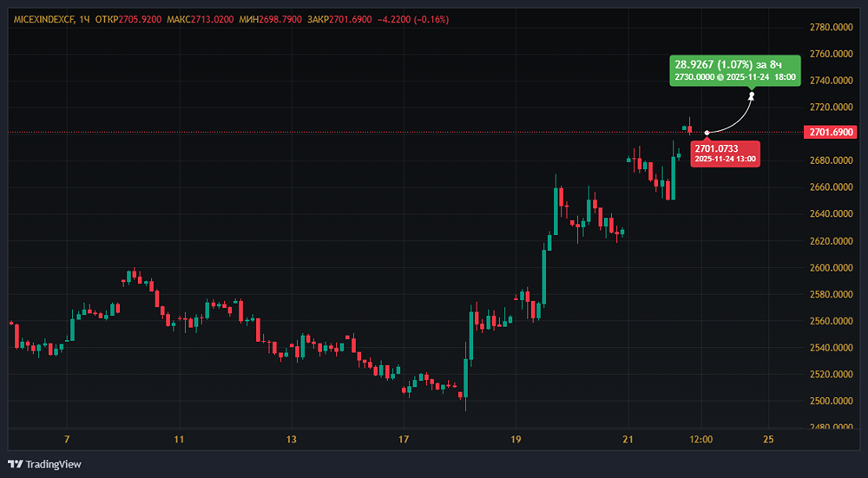
Task: Click the date 13 on time axis
Action: (x=292, y=440)
